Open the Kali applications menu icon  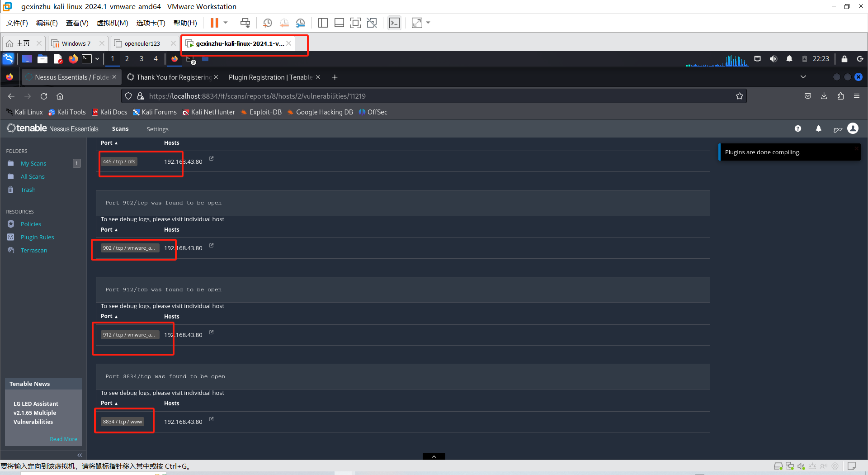point(9,59)
